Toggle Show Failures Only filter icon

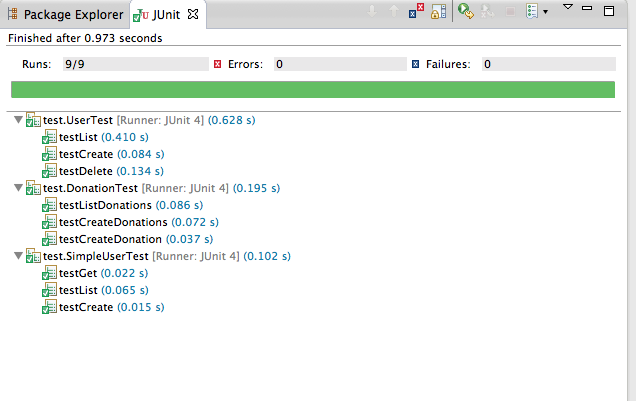416,11
